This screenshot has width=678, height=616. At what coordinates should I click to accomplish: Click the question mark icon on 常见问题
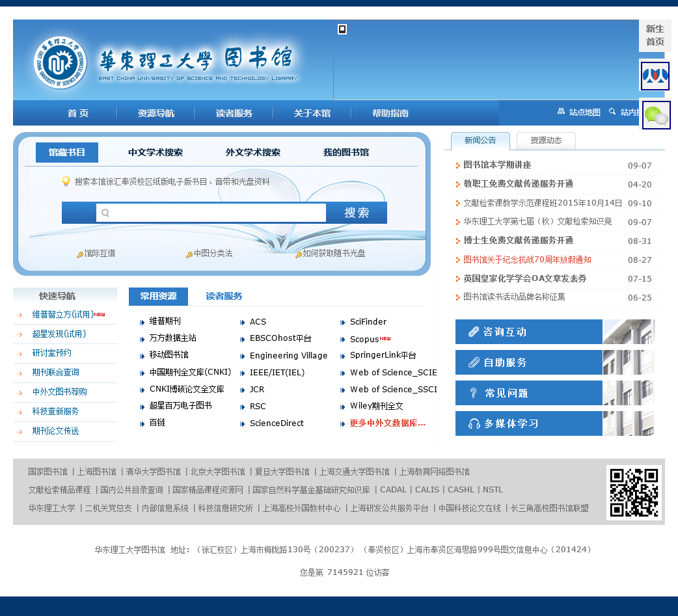pos(474,393)
